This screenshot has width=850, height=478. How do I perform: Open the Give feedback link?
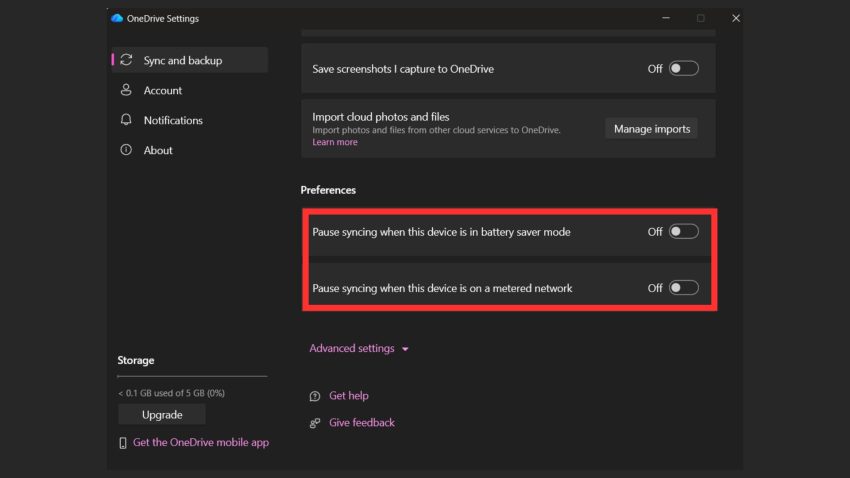(x=362, y=423)
